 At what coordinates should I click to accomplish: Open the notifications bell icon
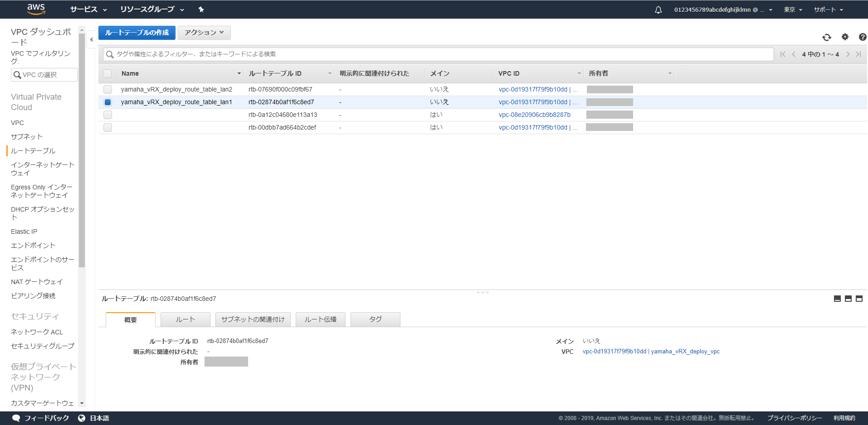click(x=658, y=10)
